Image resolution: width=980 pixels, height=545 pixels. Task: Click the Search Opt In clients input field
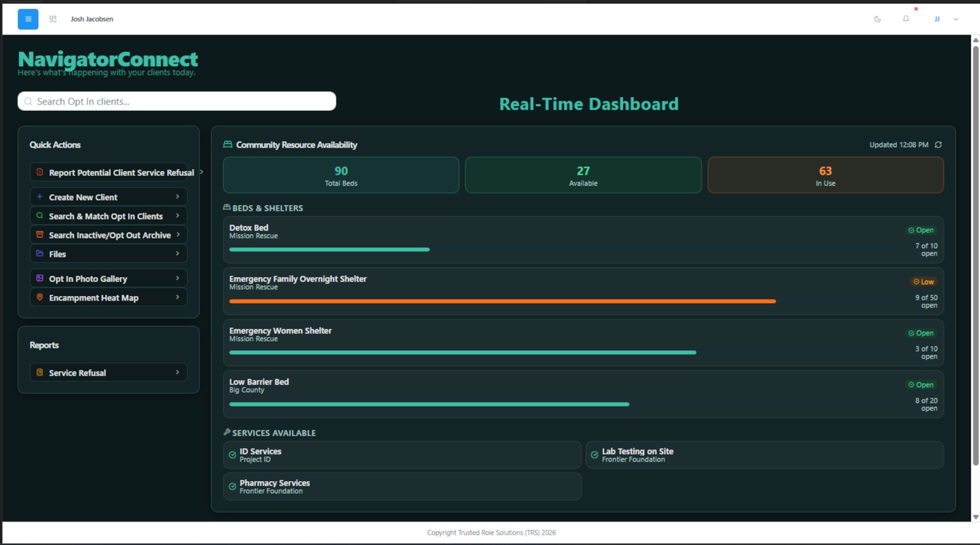pyautogui.click(x=177, y=101)
